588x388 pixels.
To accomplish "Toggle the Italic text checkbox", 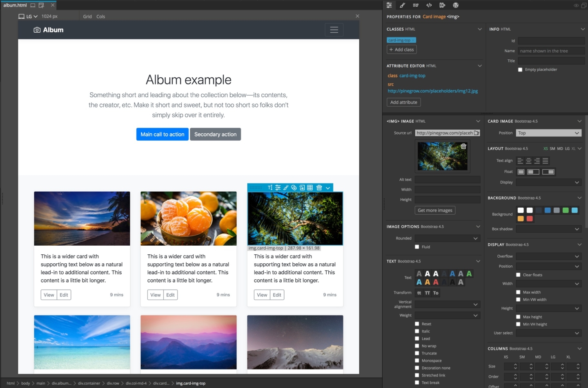I will 417,332.
